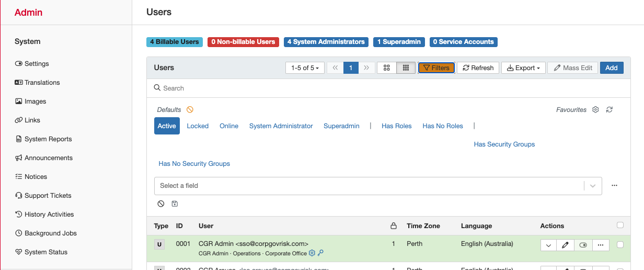Click the ID column header

coord(179,226)
